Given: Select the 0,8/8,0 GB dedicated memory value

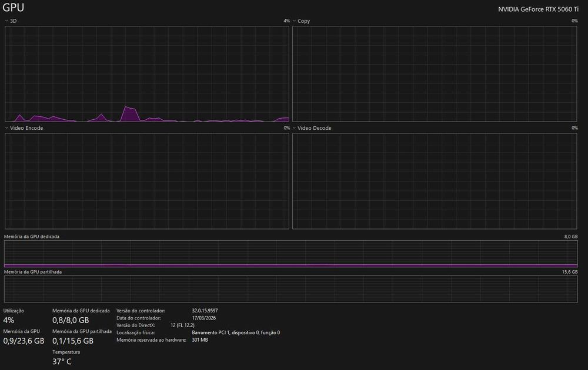Looking at the screenshot, I should coord(71,320).
